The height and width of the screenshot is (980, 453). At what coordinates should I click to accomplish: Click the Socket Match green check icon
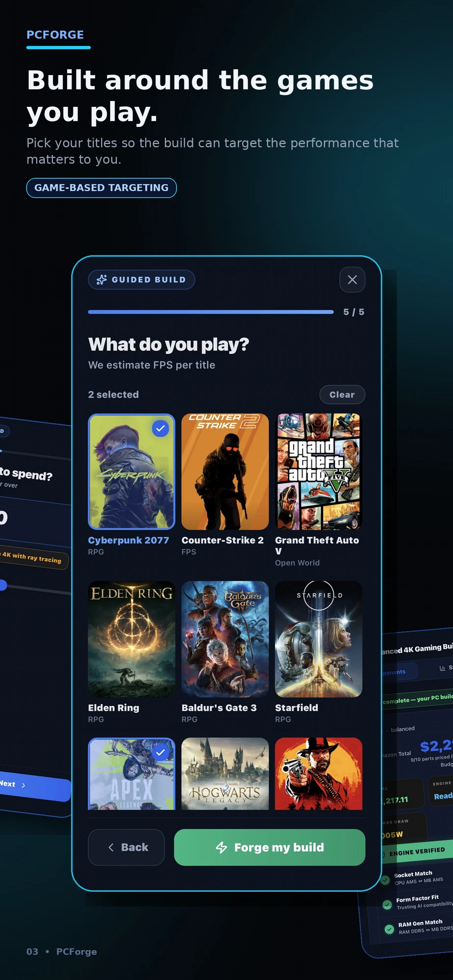[x=386, y=880]
